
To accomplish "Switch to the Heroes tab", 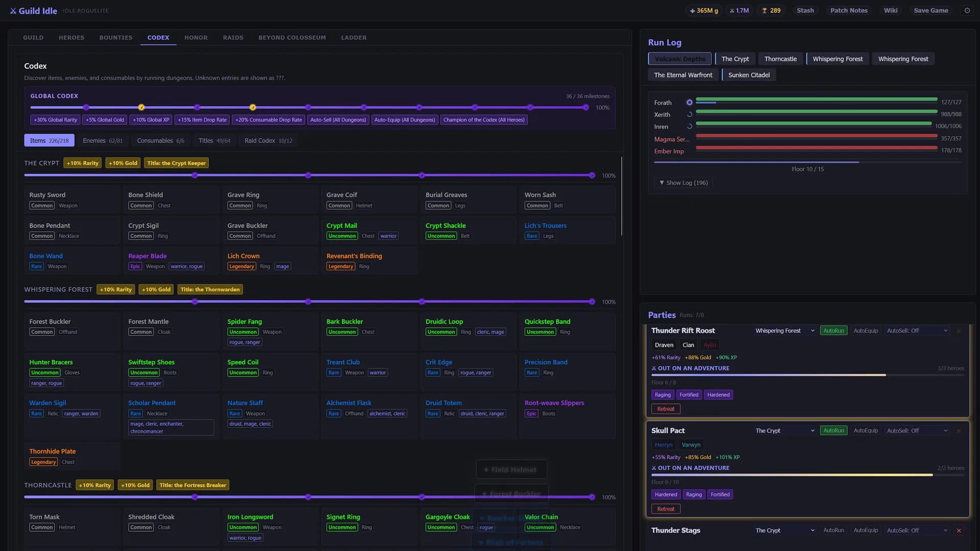I will tap(71, 38).
